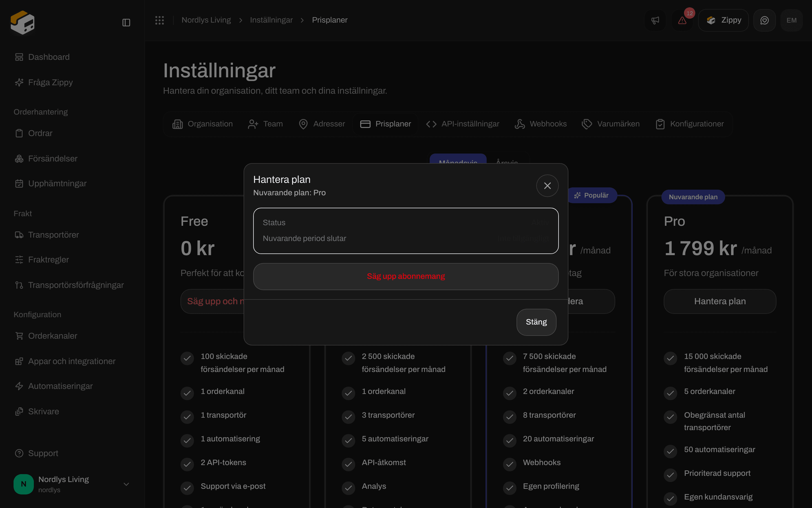Switch to the Adresser tab
Viewport: 812px width, 508px height.
(x=322, y=124)
